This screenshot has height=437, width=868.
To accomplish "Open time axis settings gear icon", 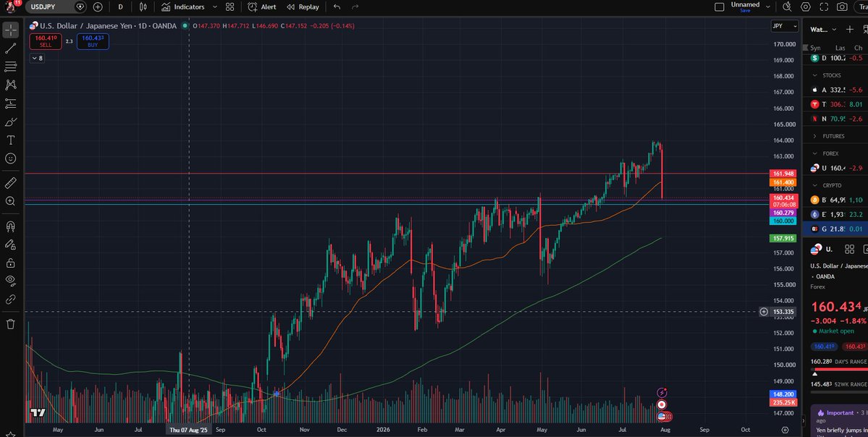I will (x=785, y=429).
